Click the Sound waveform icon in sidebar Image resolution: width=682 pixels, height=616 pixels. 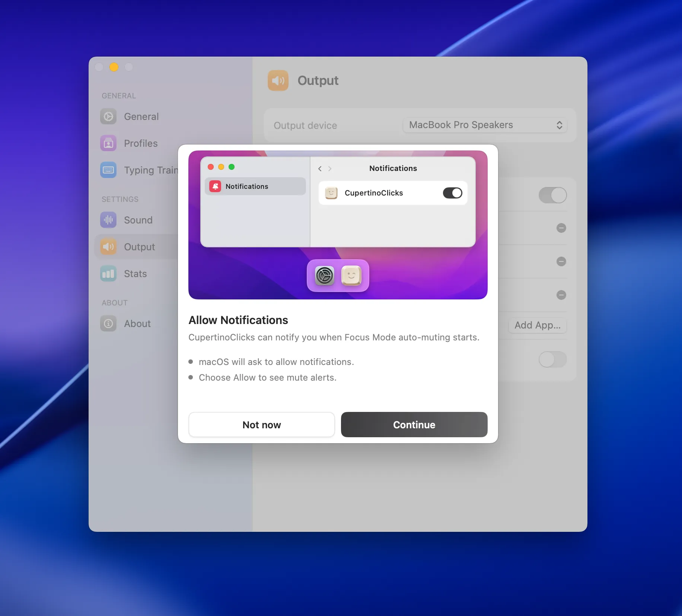point(108,220)
